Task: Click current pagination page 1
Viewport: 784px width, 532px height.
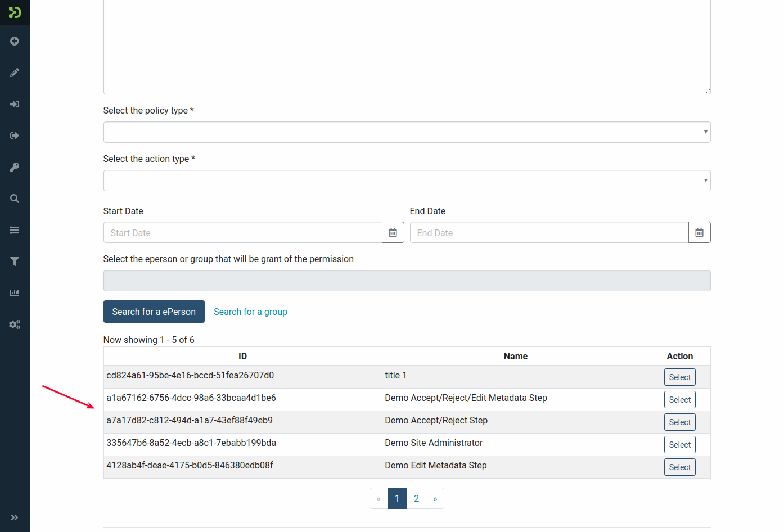Action: point(397,498)
